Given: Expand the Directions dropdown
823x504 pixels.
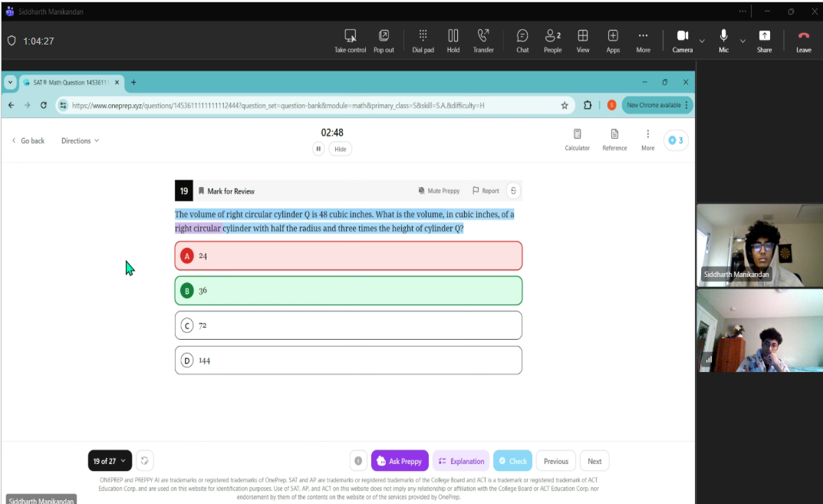Looking at the screenshot, I should (81, 140).
